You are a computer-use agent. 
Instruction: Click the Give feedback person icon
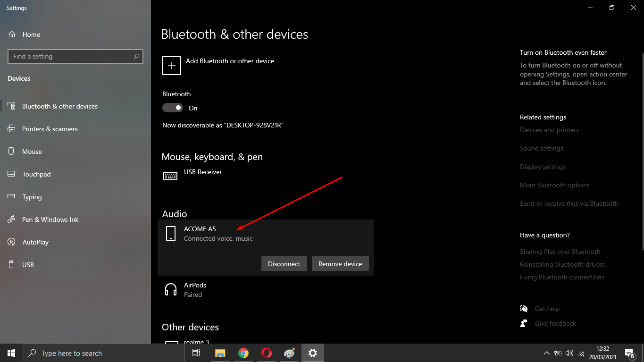pos(524,323)
